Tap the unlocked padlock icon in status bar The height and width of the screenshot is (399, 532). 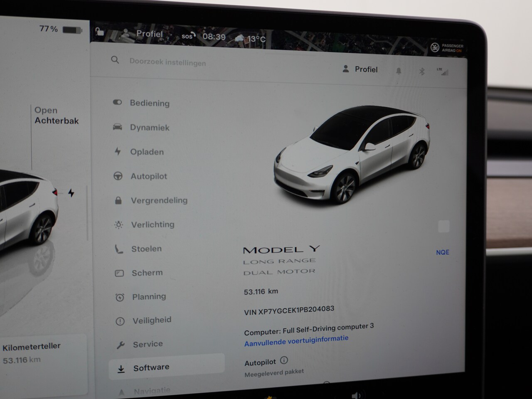tap(99, 32)
